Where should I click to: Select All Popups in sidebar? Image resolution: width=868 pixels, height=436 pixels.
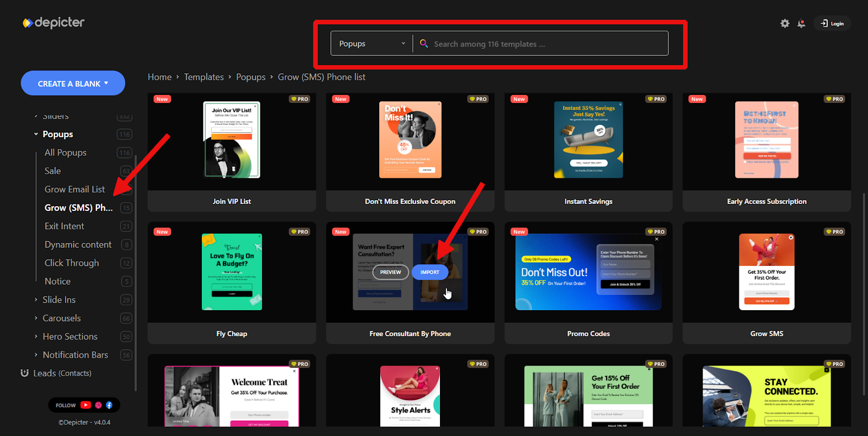coord(66,152)
